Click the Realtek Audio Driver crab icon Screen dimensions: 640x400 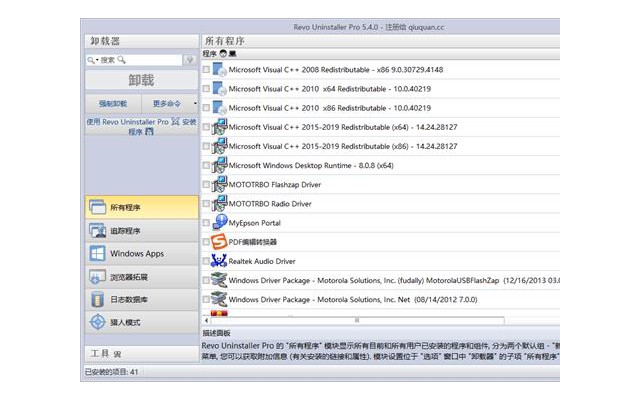(x=219, y=261)
